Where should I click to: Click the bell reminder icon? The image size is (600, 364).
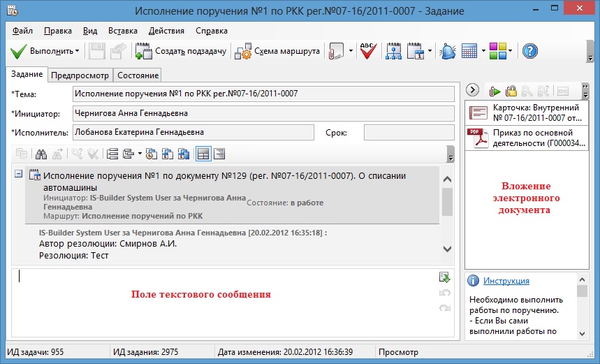coord(447,51)
